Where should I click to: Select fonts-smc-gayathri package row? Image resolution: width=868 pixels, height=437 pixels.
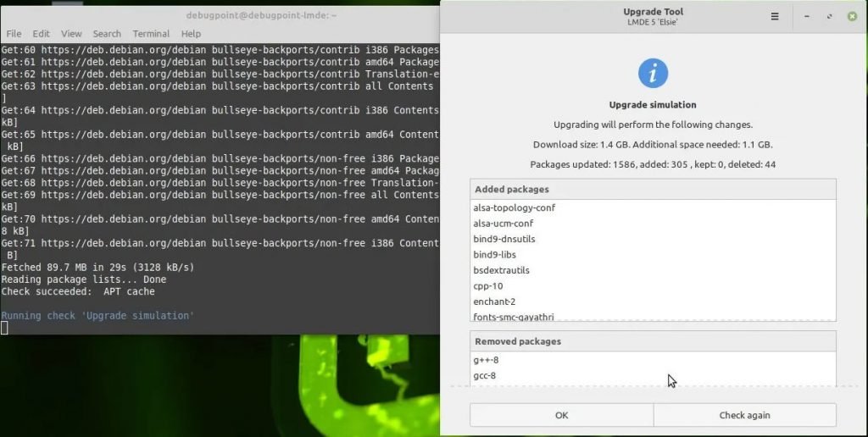(654, 316)
